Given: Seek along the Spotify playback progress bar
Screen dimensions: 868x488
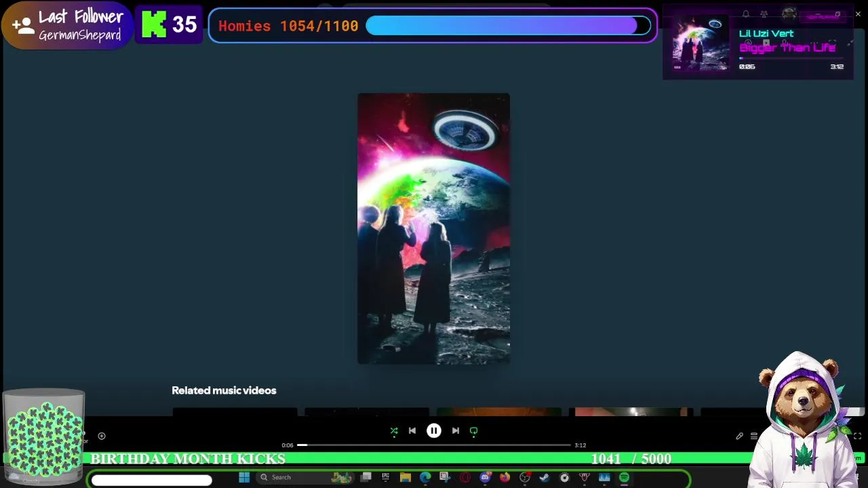Looking at the screenshot, I should point(434,445).
